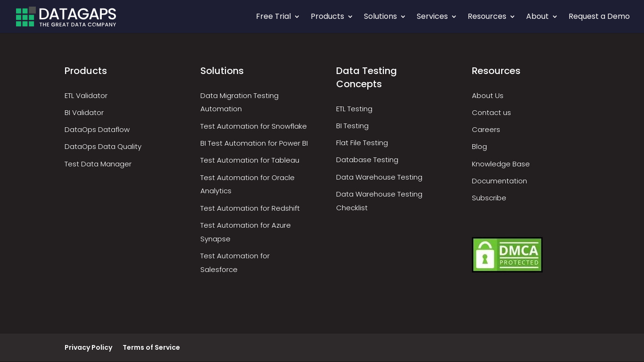Open the BI Validator link

[84, 113]
